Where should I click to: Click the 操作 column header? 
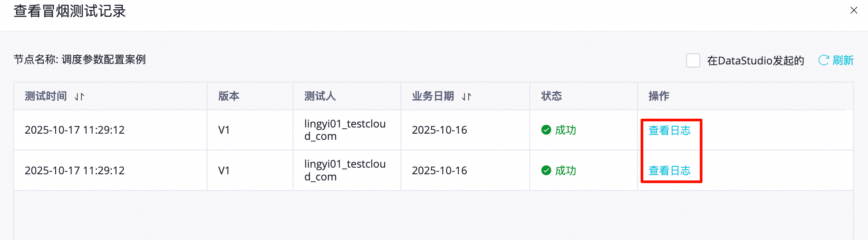pos(659,96)
